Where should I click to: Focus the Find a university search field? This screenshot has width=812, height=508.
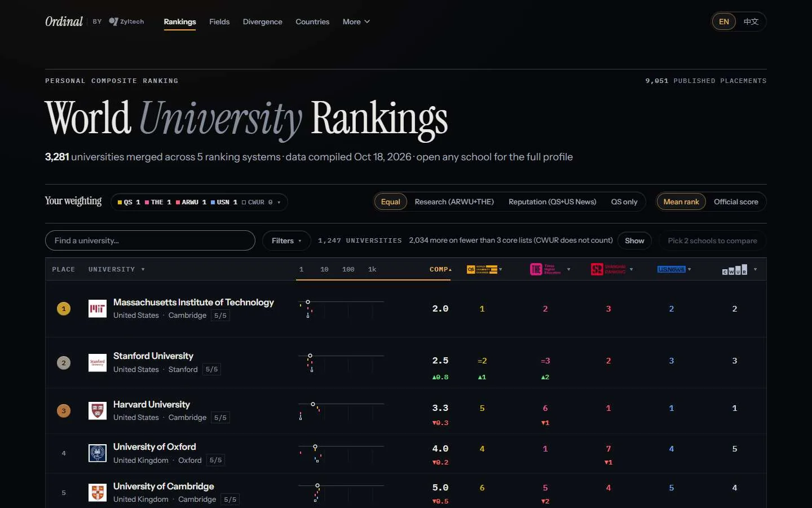(150, 240)
